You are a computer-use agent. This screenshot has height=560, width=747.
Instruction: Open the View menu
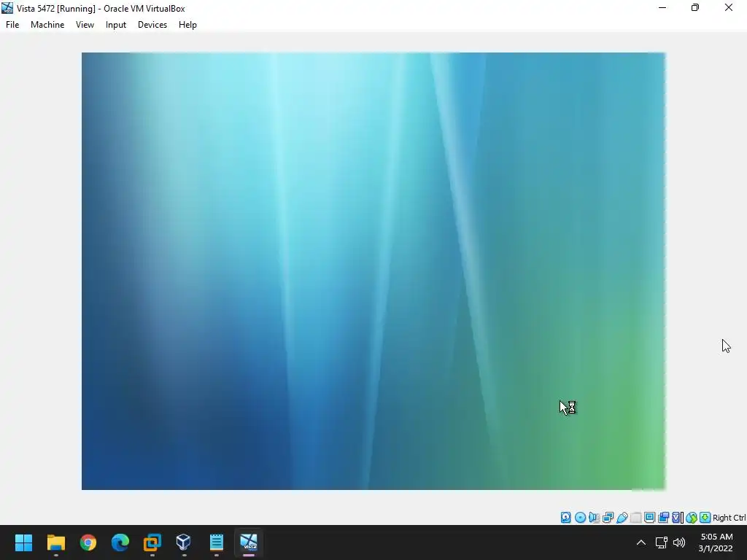point(85,25)
